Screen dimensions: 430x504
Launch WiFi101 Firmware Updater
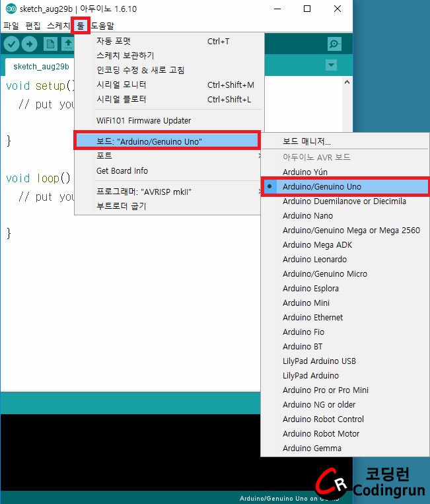coord(169,120)
